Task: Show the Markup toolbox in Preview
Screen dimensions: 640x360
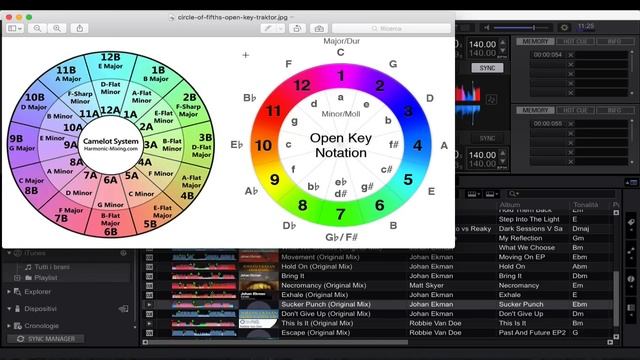Action: tap(319, 29)
